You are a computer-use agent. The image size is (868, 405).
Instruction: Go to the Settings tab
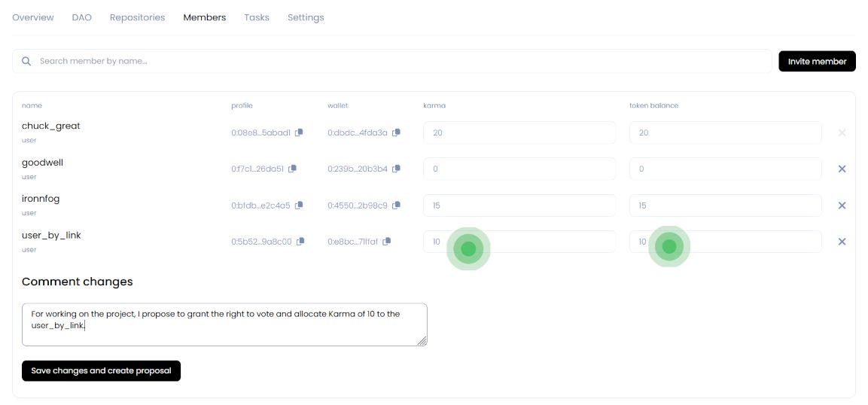click(x=306, y=17)
